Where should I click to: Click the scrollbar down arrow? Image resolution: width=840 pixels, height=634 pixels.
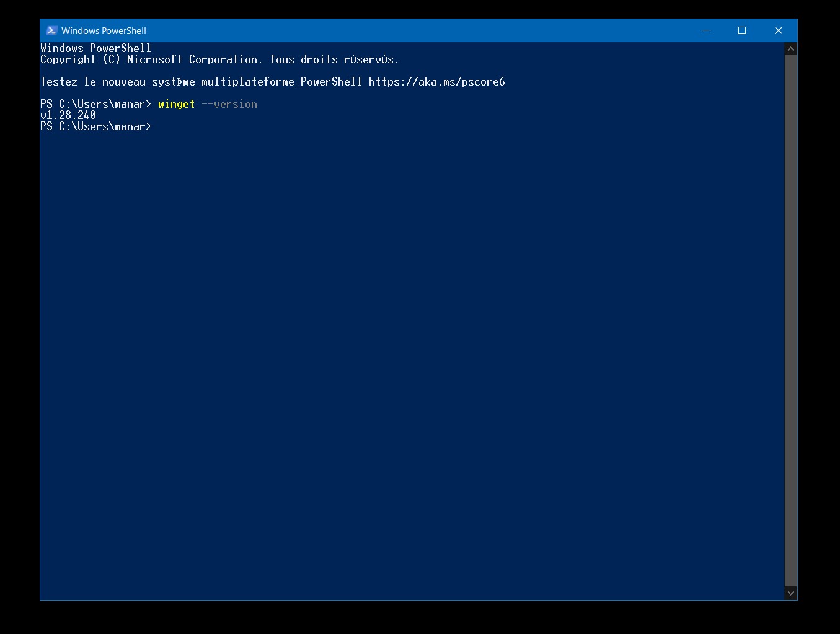click(x=790, y=593)
